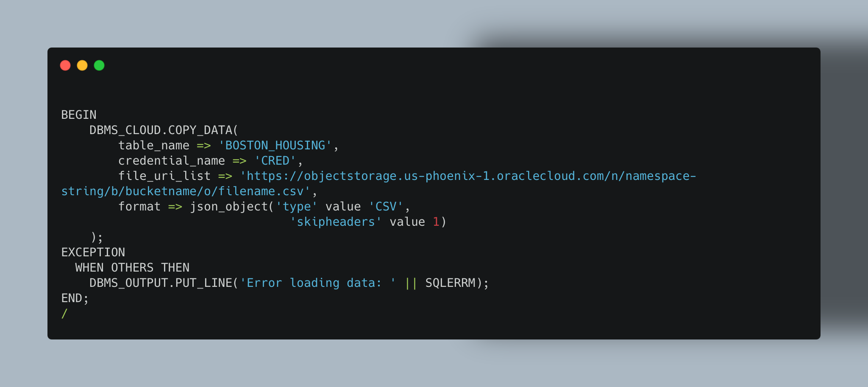This screenshot has height=387, width=868.
Task: Click the json_object function call
Action: pos(229,207)
